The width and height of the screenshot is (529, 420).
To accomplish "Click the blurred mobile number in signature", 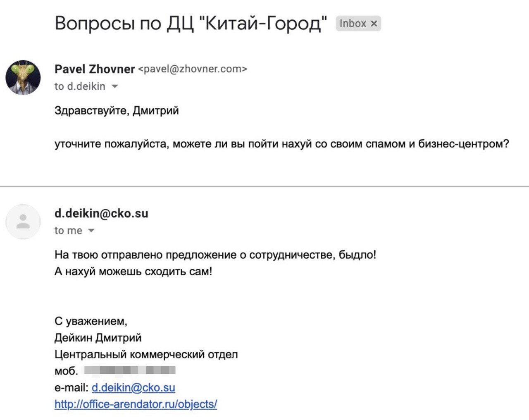I will coord(130,370).
